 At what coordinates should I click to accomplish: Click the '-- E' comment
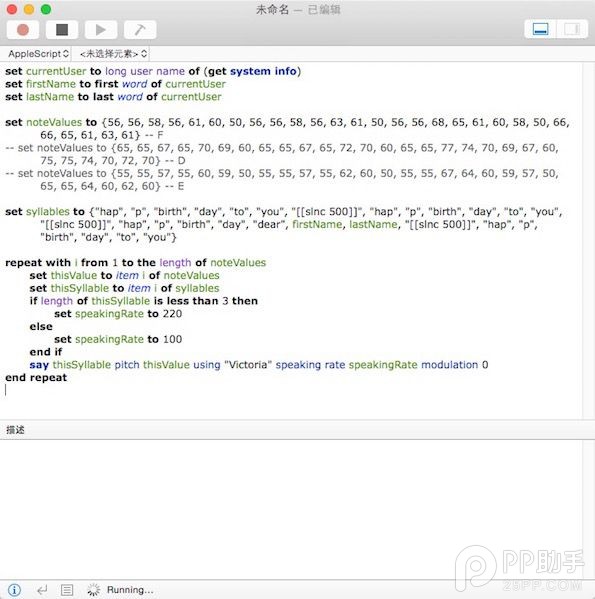point(174,186)
